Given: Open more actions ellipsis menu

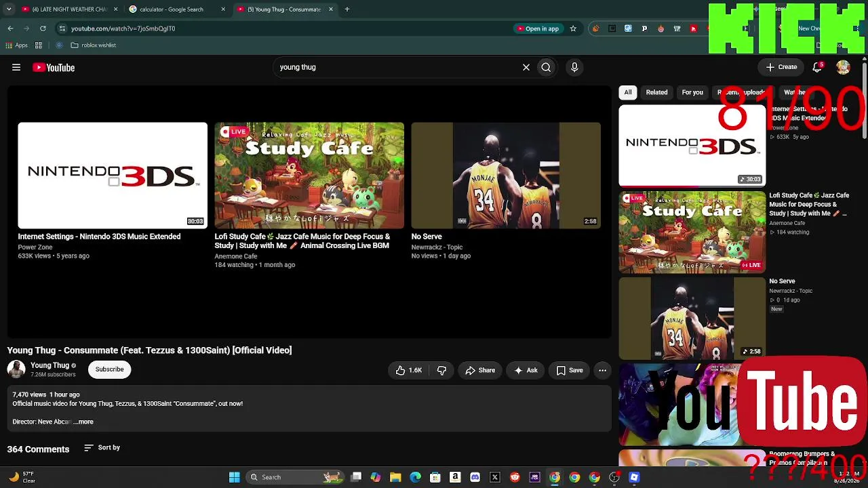Looking at the screenshot, I should tap(602, 370).
